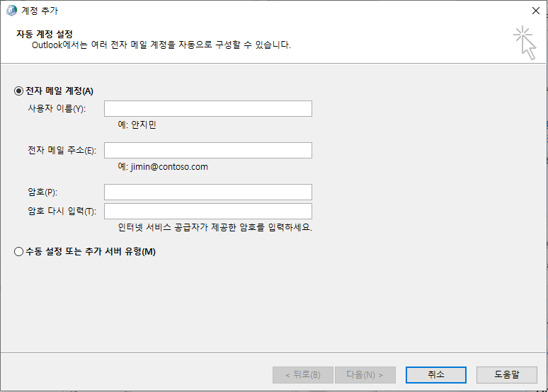Open help with the 도움말 button

(507, 375)
